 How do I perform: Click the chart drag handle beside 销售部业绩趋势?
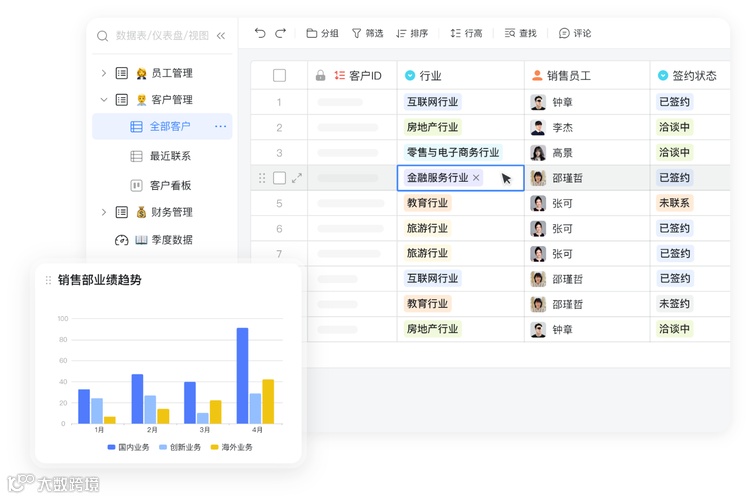(48, 280)
